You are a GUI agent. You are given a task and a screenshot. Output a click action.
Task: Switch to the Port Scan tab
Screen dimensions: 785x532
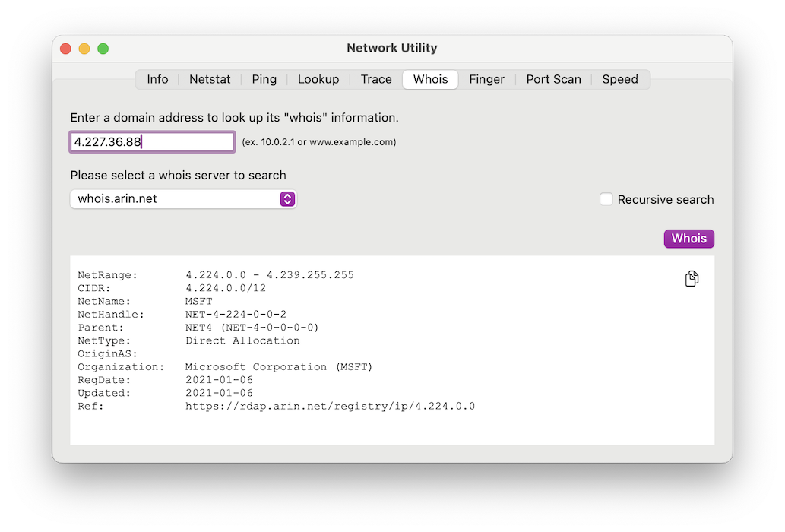pos(553,79)
